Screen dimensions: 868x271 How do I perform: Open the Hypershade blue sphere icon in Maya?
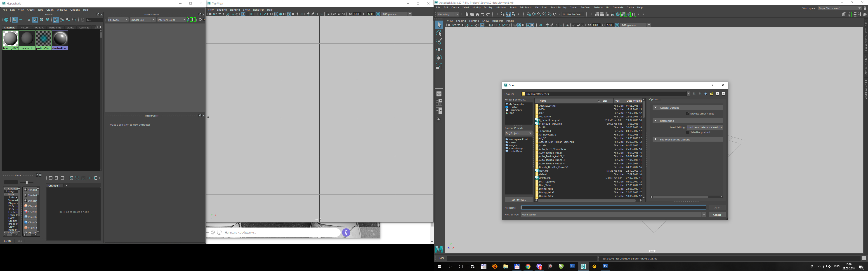(618, 14)
